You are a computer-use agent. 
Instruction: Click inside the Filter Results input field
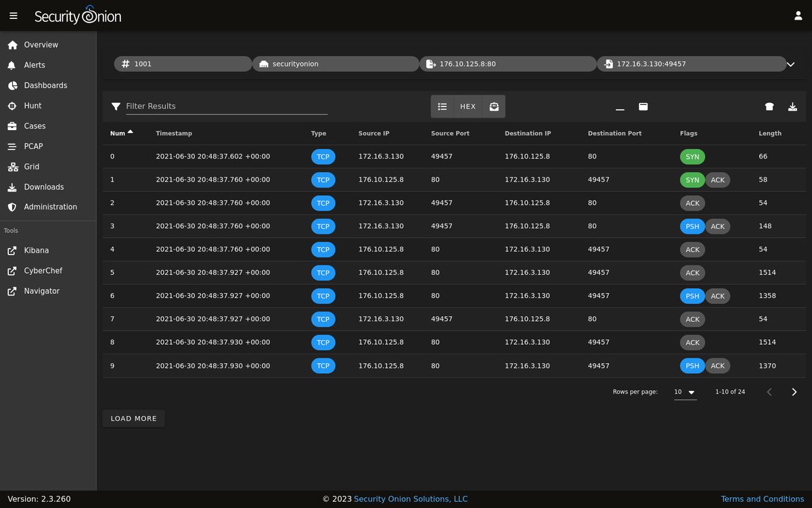[x=223, y=106]
